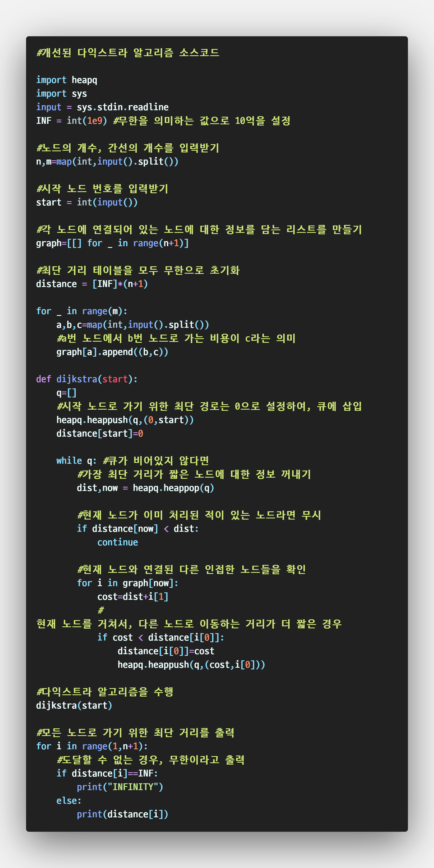
Task: Click line 'heapq.heappush(q,(cost,i[0]))'
Action: tap(192, 665)
